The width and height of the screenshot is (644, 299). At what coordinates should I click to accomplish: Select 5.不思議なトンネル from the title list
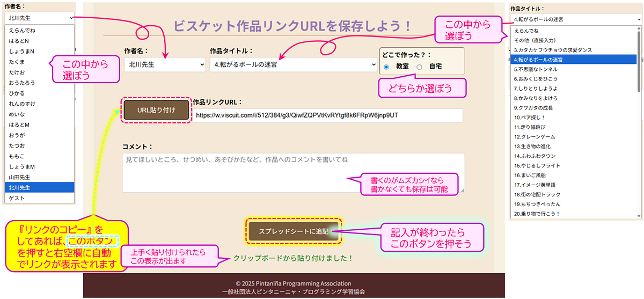tap(572, 69)
